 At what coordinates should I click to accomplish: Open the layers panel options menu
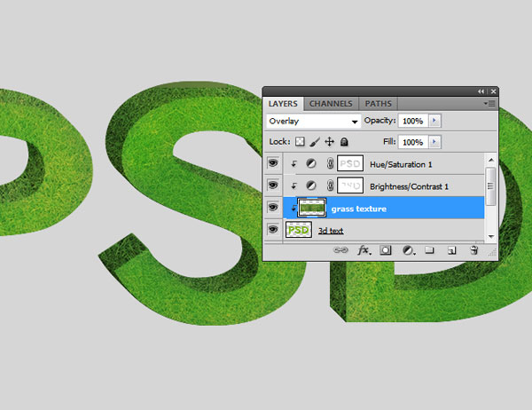click(489, 103)
